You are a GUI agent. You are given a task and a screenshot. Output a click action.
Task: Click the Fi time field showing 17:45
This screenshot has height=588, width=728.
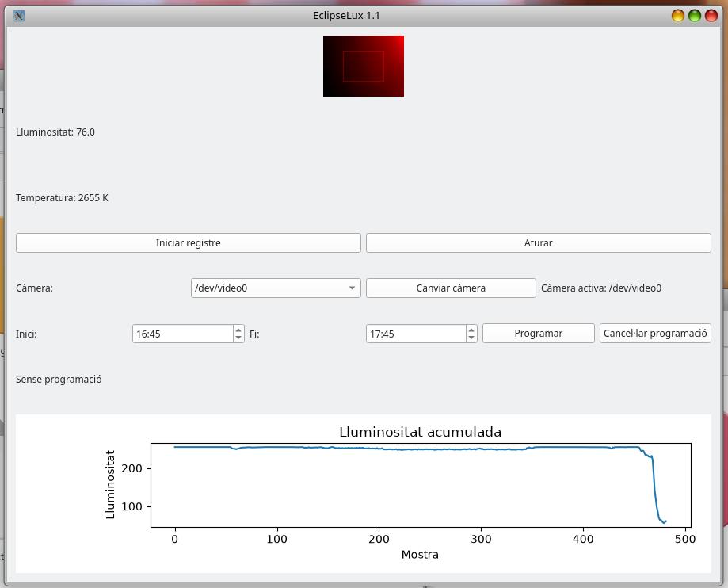[x=416, y=334]
